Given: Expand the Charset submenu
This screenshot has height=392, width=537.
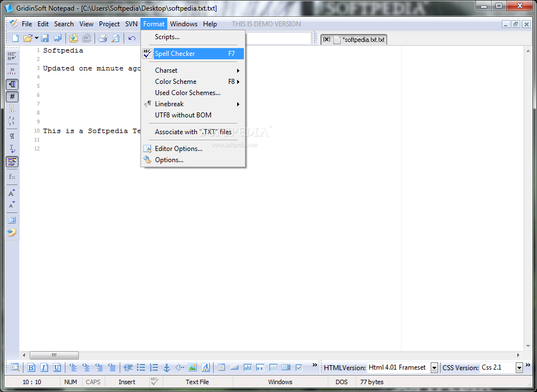Looking at the screenshot, I should click(x=193, y=70).
